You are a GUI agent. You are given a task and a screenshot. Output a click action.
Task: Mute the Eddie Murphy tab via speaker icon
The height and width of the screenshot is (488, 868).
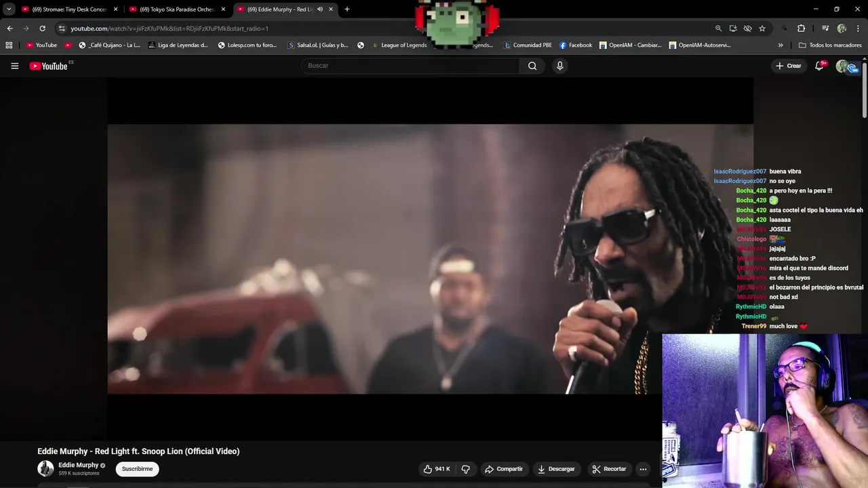320,9
